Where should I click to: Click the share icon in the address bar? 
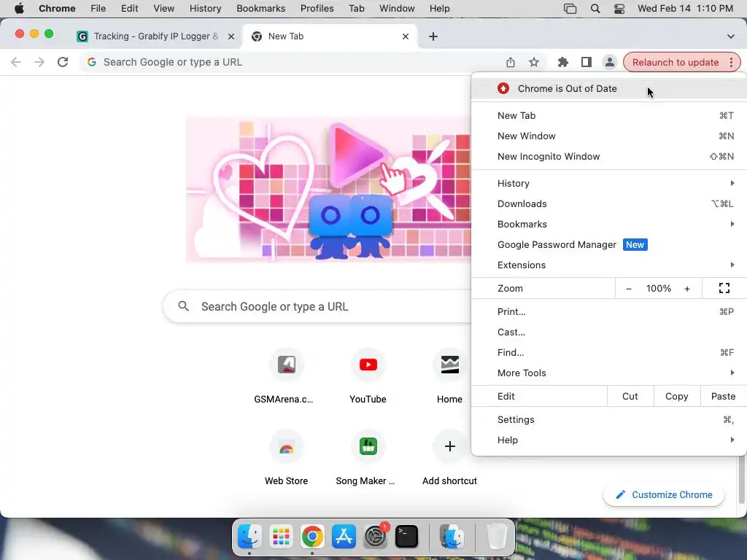click(510, 62)
